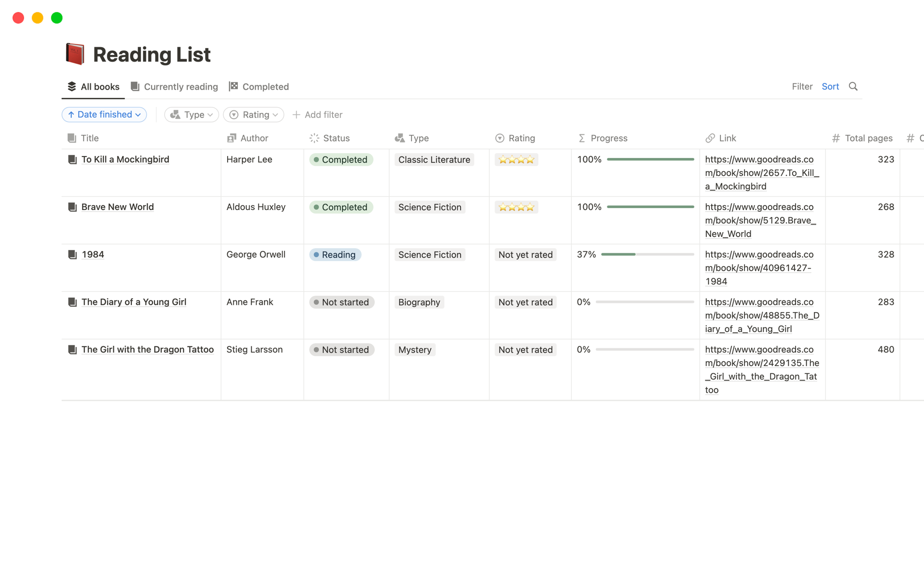Click the Sort option
The width and height of the screenshot is (924, 578).
pyautogui.click(x=831, y=87)
